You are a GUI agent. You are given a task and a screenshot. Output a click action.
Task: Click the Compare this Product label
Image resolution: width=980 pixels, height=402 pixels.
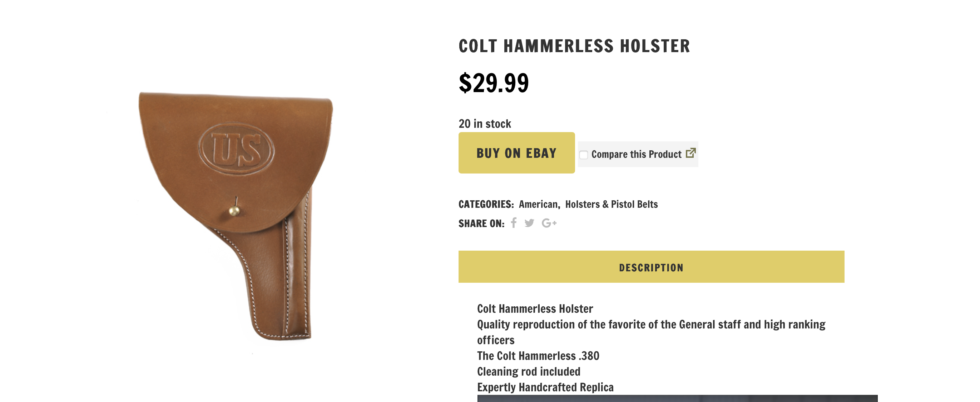[x=636, y=154]
